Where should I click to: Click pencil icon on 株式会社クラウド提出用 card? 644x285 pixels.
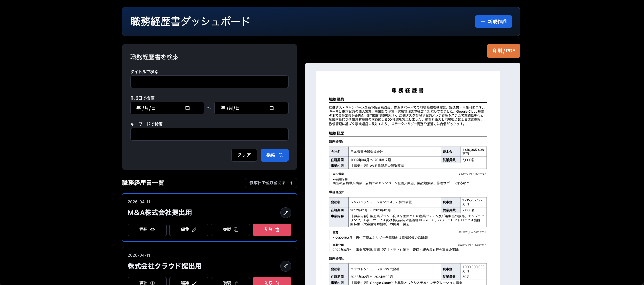point(286,266)
